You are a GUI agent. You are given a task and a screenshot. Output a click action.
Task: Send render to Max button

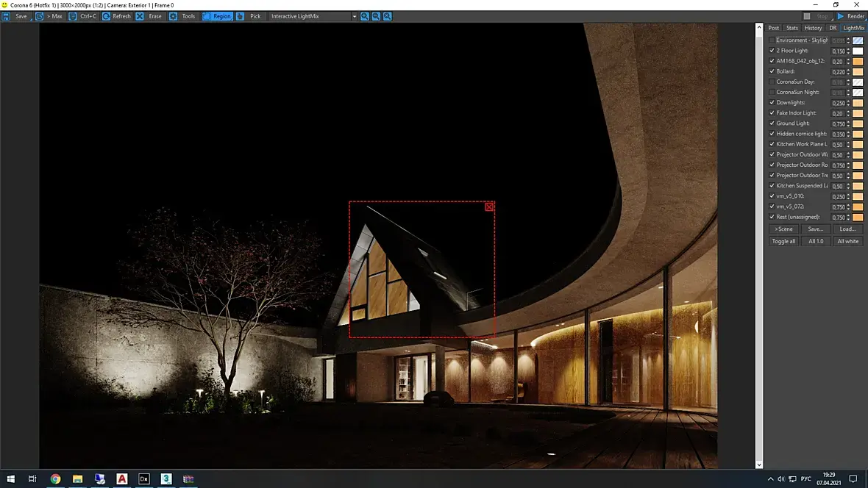[49, 16]
